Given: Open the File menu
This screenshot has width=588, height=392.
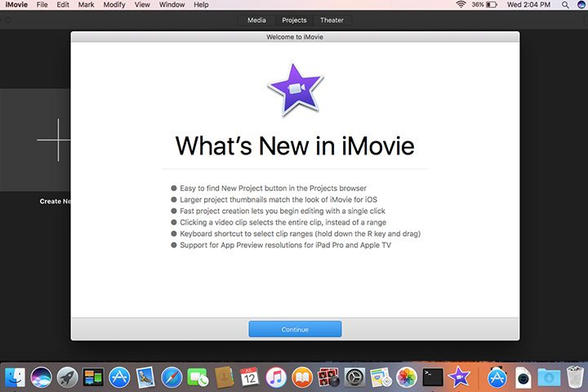Looking at the screenshot, I should (x=42, y=5).
